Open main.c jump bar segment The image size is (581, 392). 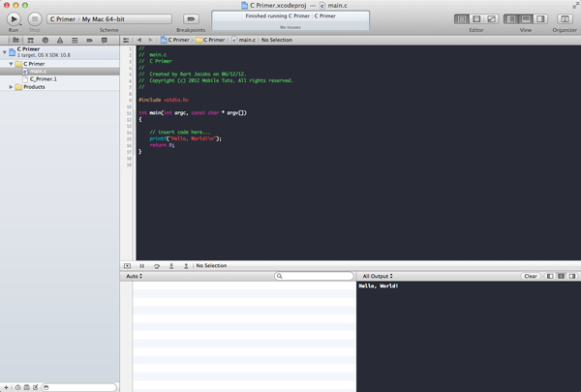point(244,40)
